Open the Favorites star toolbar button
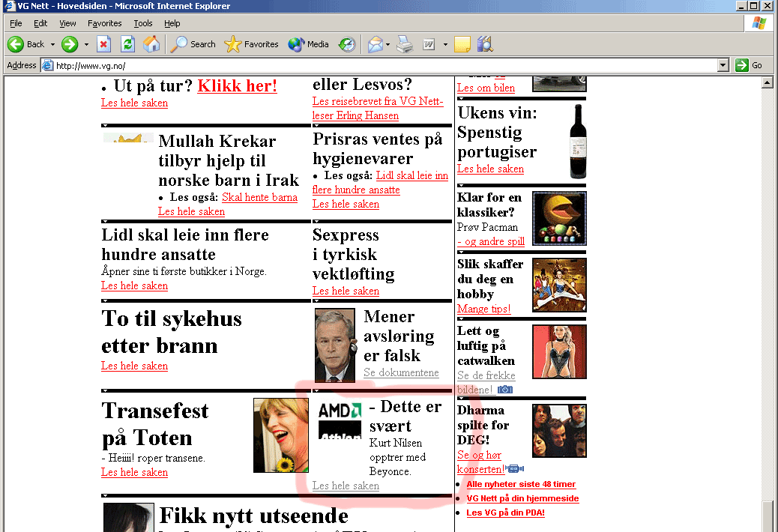 [x=251, y=44]
